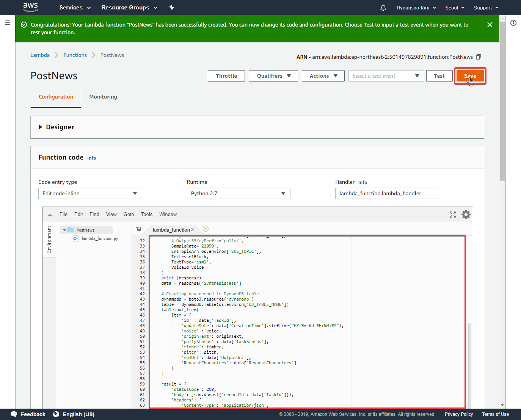Add a new editor tab

click(x=206, y=229)
